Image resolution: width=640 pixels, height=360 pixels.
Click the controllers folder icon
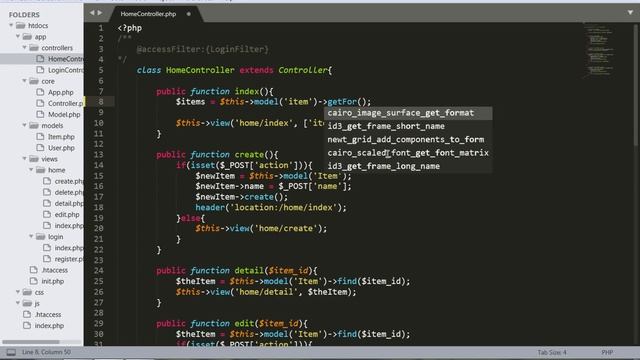[x=34, y=47]
